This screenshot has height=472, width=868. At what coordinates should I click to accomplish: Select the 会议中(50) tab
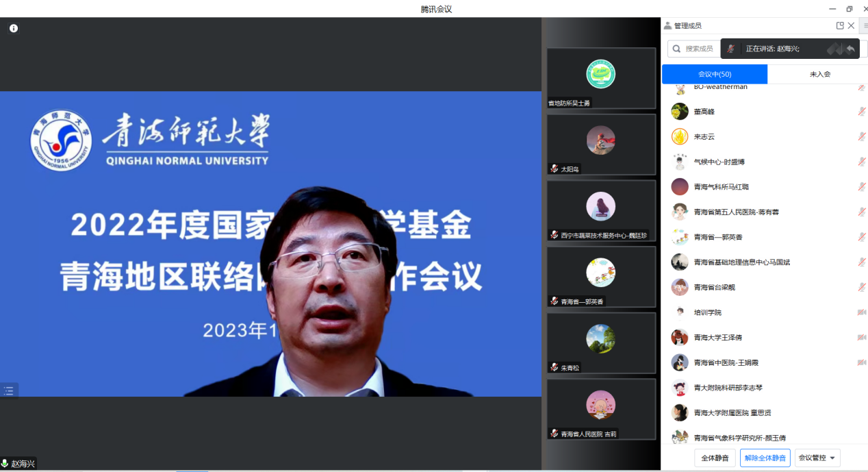(714, 74)
